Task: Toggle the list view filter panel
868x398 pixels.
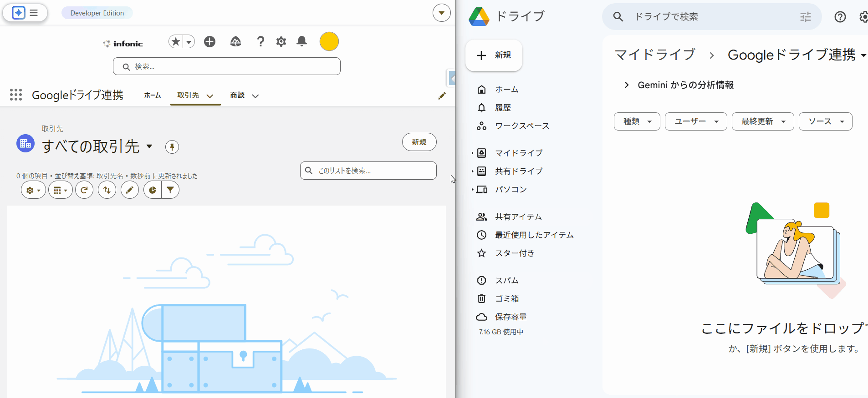Action: coord(170,190)
